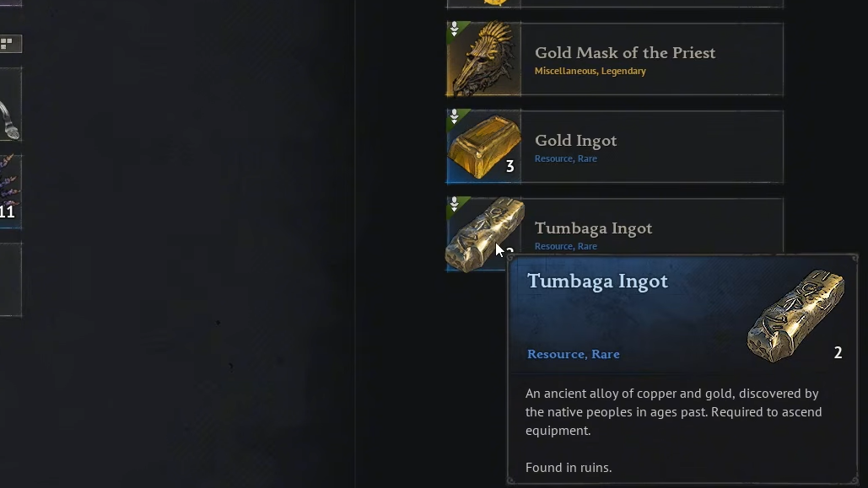Screen dimensions: 868x488
Task: Click the item slot showing count 11
Action: pyautogui.click(x=10, y=191)
